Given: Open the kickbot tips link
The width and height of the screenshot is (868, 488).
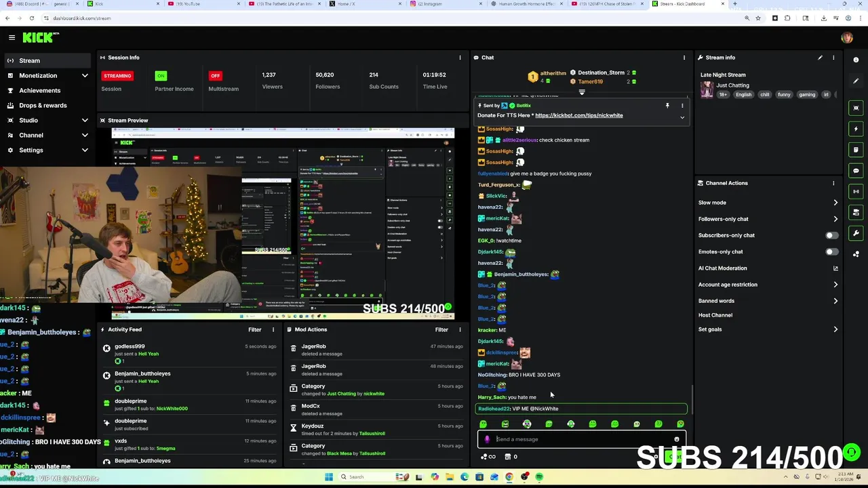Looking at the screenshot, I should (578, 115).
